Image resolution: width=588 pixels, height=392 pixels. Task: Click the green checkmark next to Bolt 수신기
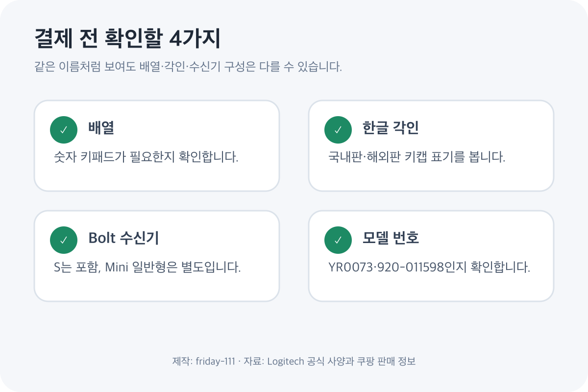point(64,240)
